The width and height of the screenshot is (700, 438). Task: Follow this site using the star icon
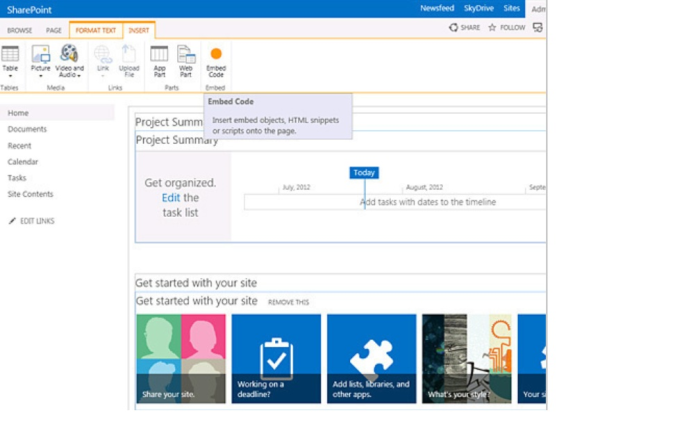(x=492, y=28)
